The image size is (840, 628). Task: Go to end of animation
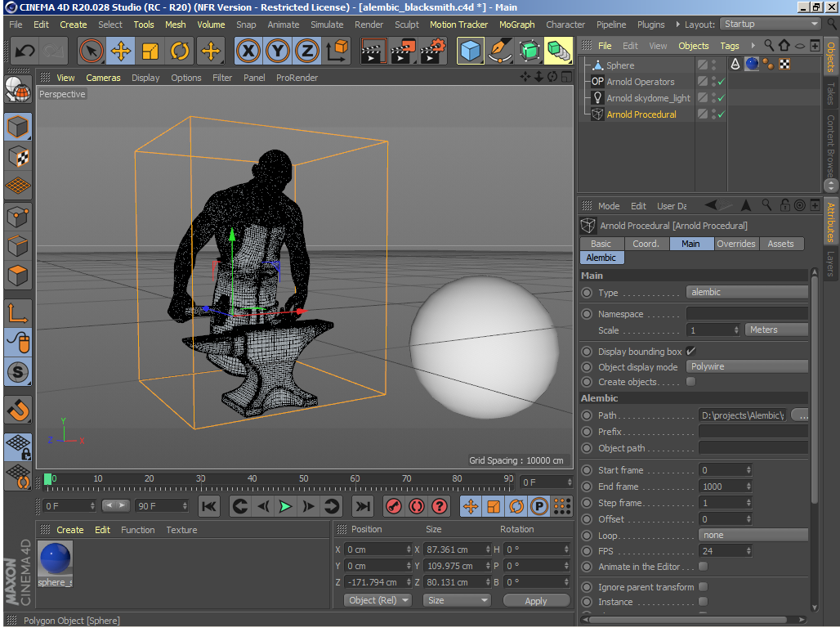coord(362,506)
